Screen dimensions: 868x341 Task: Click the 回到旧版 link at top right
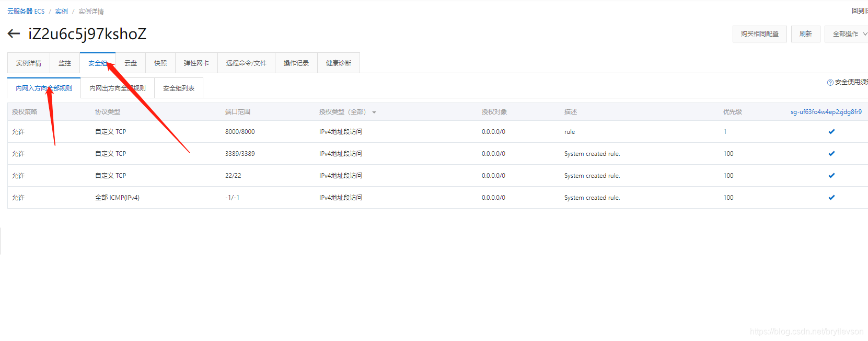pos(860,11)
